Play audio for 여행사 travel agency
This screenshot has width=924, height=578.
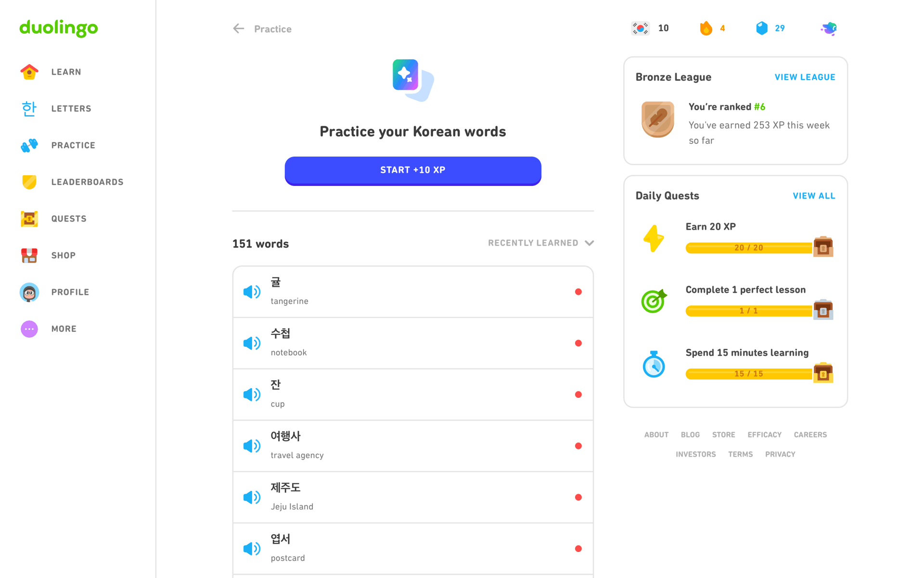point(252,446)
